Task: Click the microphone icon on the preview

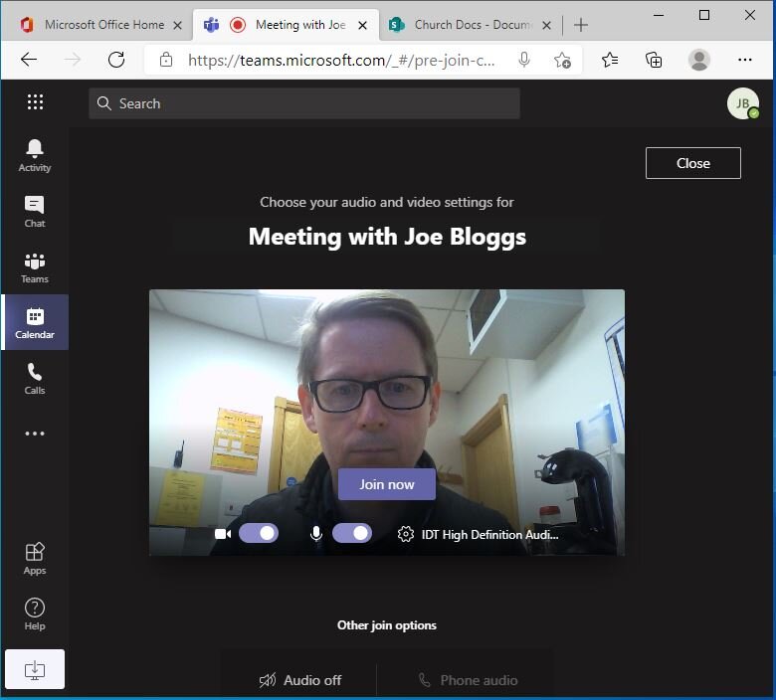Action: [316, 534]
